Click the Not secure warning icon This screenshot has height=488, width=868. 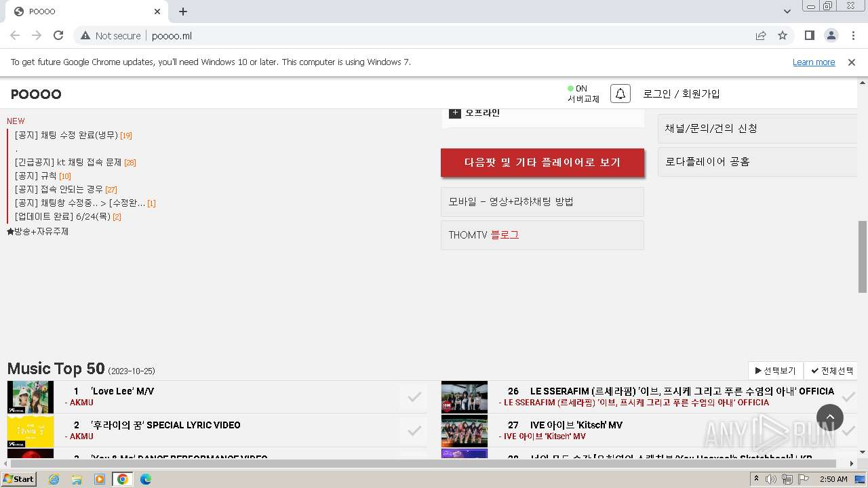[x=85, y=35]
